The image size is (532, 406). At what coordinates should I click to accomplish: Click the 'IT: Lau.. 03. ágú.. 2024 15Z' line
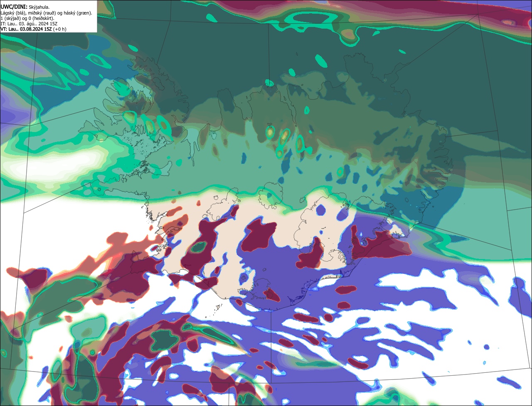29,23
